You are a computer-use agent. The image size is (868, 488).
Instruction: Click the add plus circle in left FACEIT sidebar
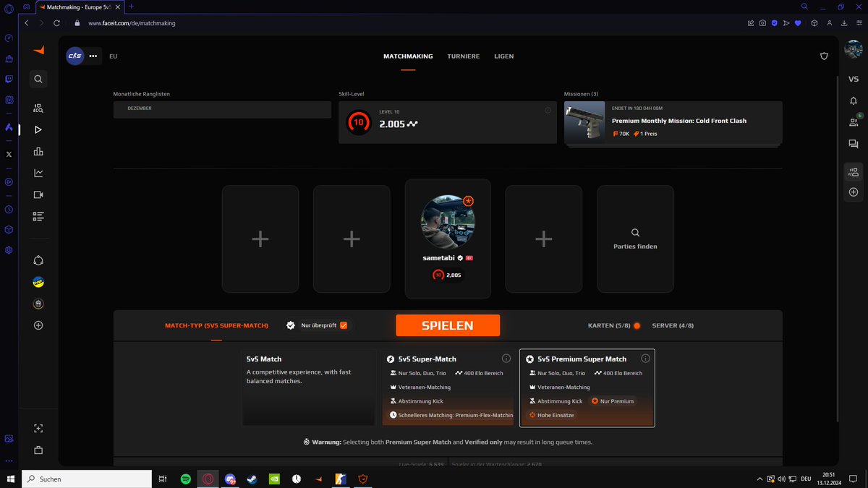[38, 325]
